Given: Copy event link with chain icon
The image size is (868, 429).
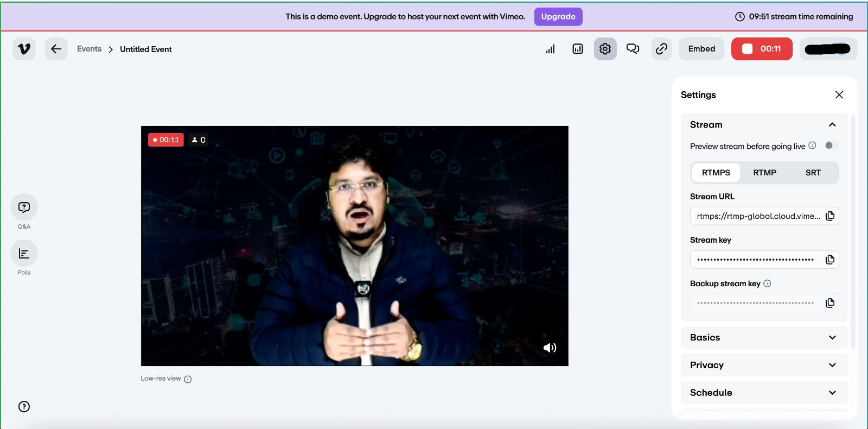Looking at the screenshot, I should tap(661, 49).
